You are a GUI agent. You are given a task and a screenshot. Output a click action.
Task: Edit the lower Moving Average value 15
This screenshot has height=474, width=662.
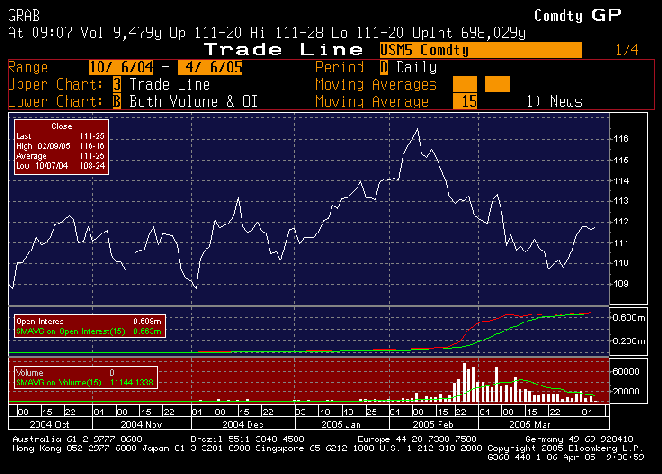point(465,101)
